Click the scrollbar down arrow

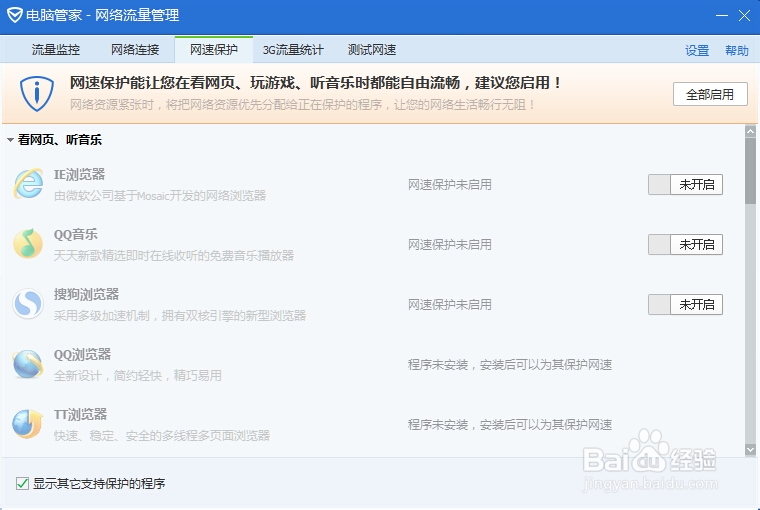point(750,450)
